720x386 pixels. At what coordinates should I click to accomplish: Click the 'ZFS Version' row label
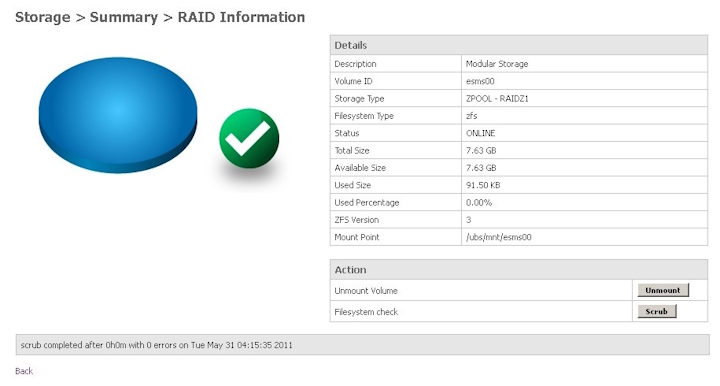click(x=357, y=220)
